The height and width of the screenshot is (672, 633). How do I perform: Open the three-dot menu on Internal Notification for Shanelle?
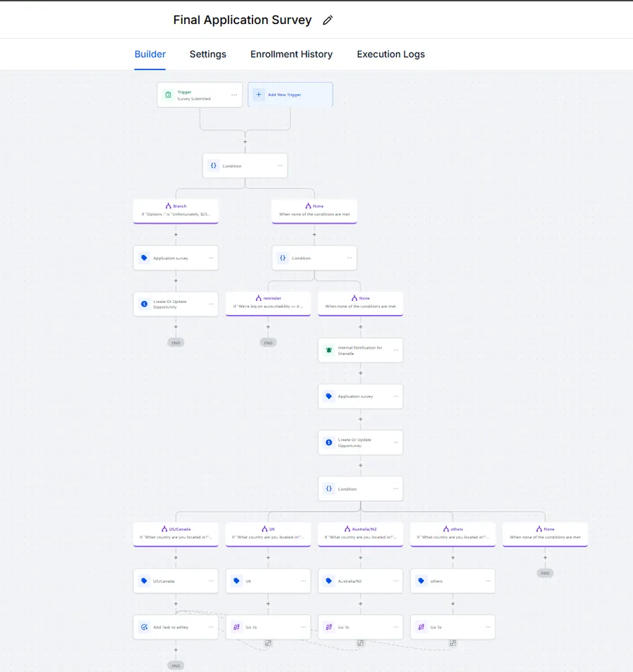(396, 350)
